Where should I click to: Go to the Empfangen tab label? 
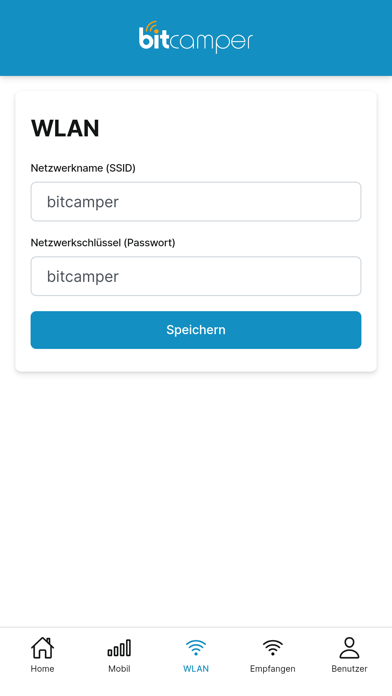pos(273,669)
